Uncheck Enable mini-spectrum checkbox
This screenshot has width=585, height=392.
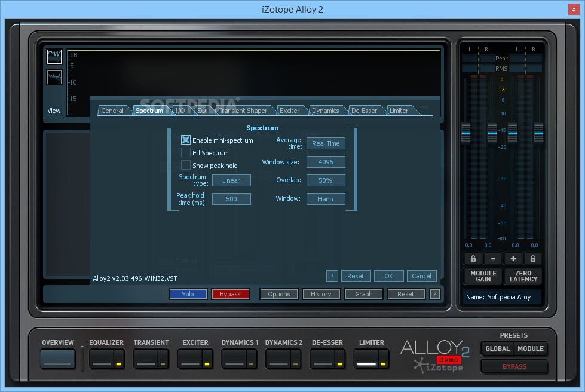tap(185, 140)
